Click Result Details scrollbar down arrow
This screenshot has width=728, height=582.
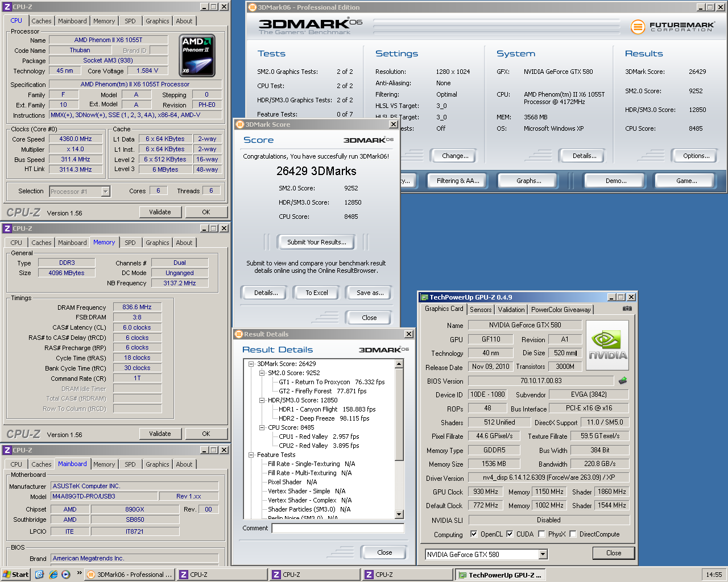click(x=399, y=514)
